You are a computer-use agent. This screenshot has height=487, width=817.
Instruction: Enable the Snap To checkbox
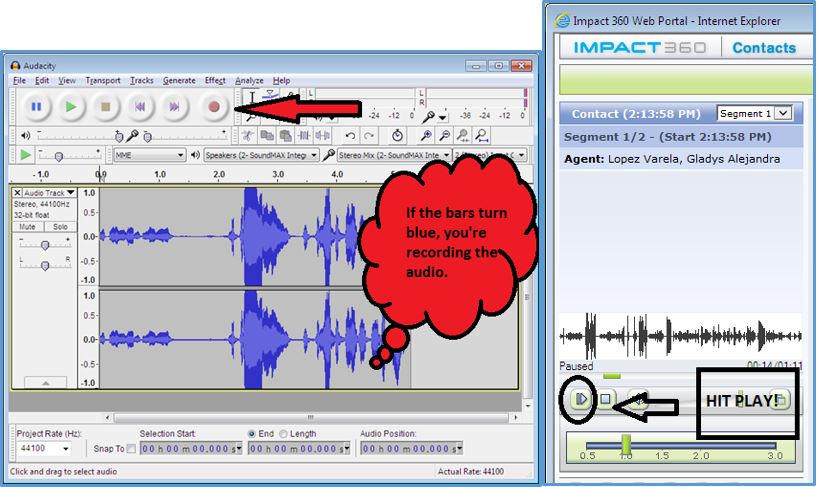[x=131, y=448]
